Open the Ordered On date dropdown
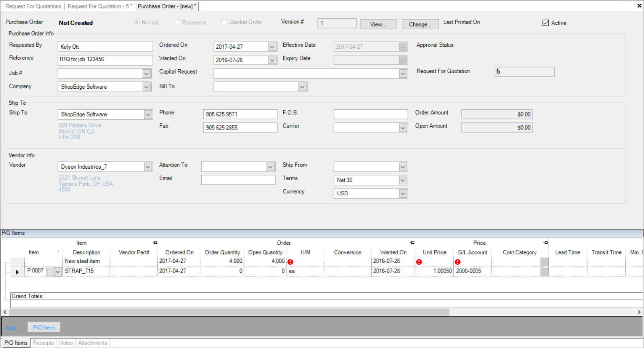The image size is (644, 348). pyautogui.click(x=272, y=46)
